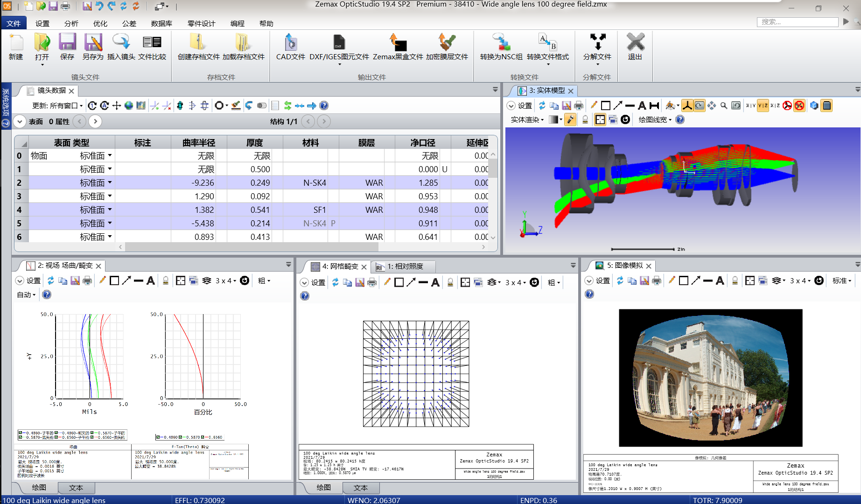The image size is (861, 504).
Task: Click the help icon in lens data toolbar
Action: (324, 105)
